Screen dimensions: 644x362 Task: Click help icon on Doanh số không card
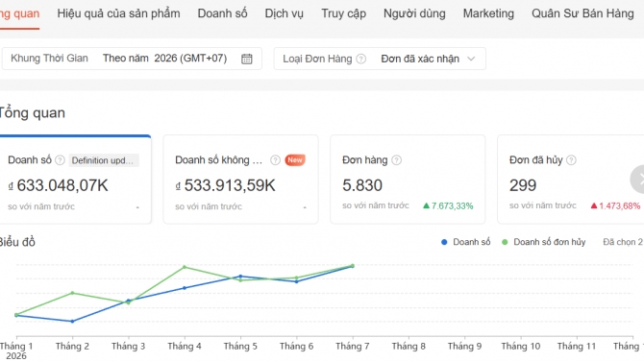(x=275, y=160)
